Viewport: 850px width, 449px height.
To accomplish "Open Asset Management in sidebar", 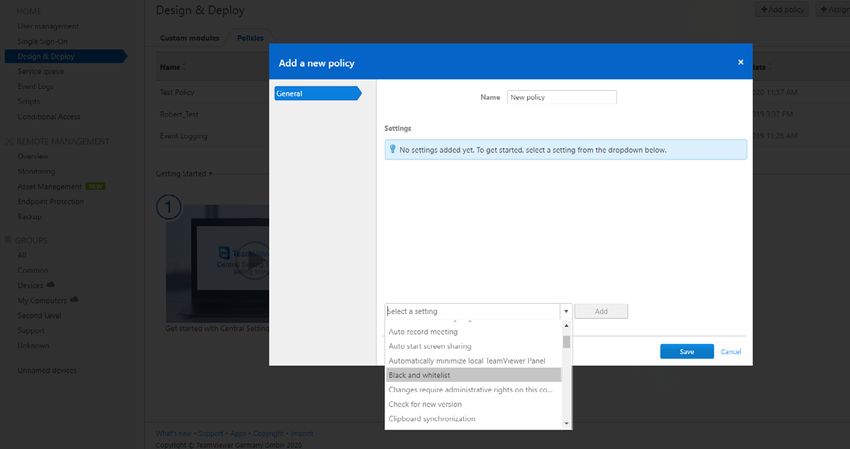I will tap(50, 187).
